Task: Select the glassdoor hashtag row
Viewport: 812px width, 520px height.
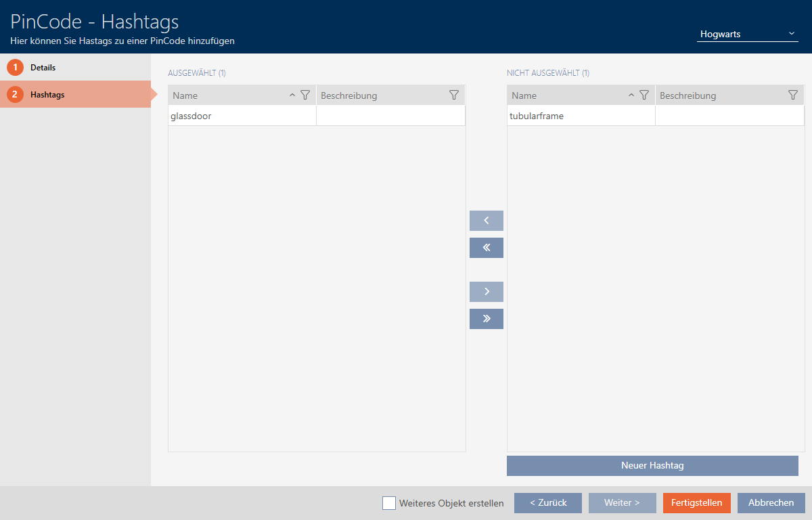Action: 242,116
